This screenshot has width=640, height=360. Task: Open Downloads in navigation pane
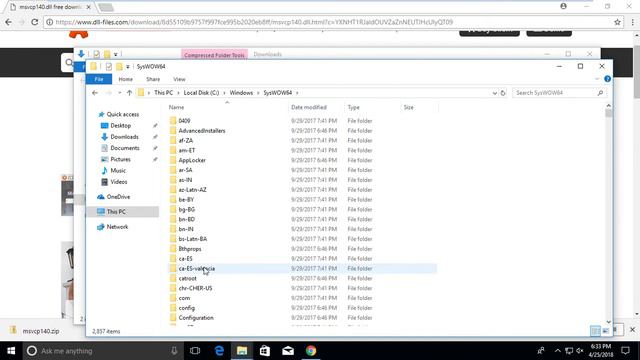coord(124,137)
